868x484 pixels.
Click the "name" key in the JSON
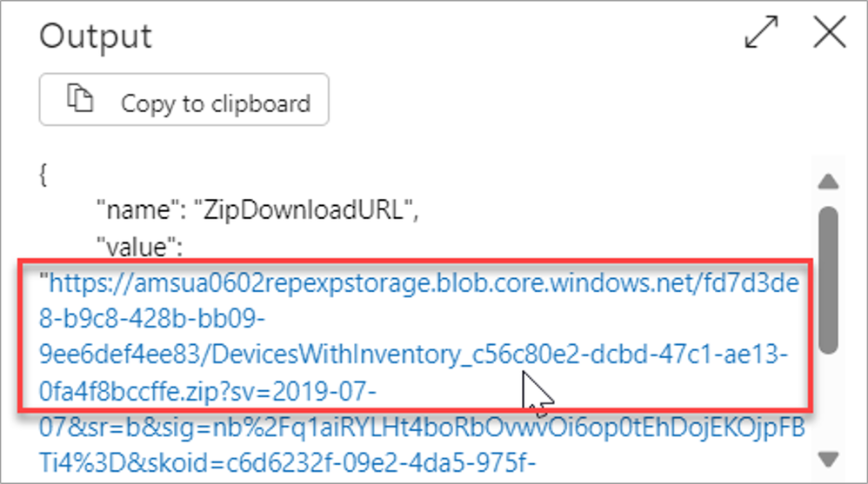[x=133, y=210]
